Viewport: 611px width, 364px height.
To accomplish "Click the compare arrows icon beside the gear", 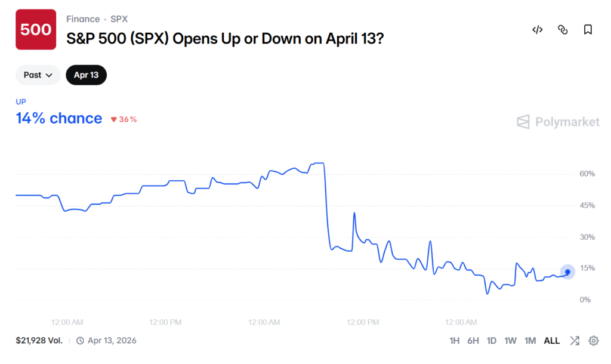I will point(575,340).
